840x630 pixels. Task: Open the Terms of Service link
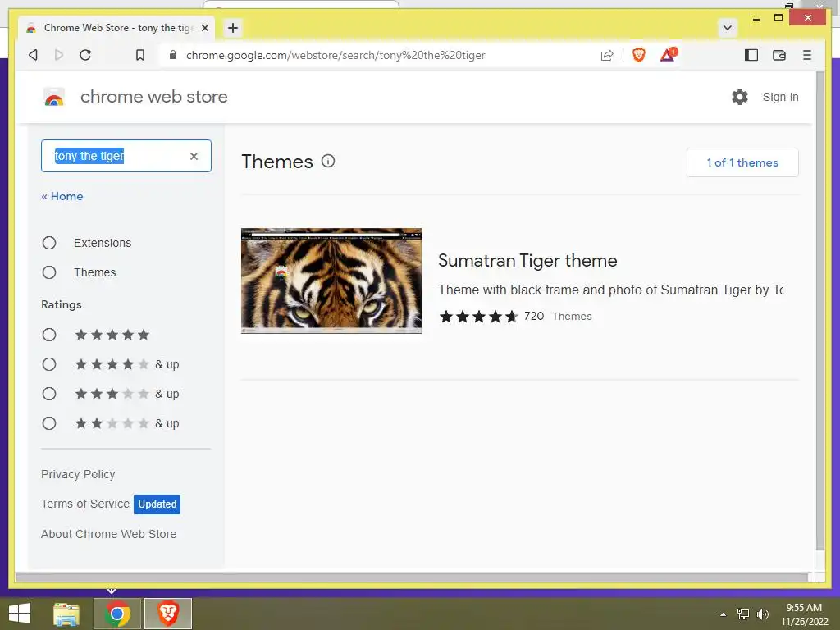85,504
